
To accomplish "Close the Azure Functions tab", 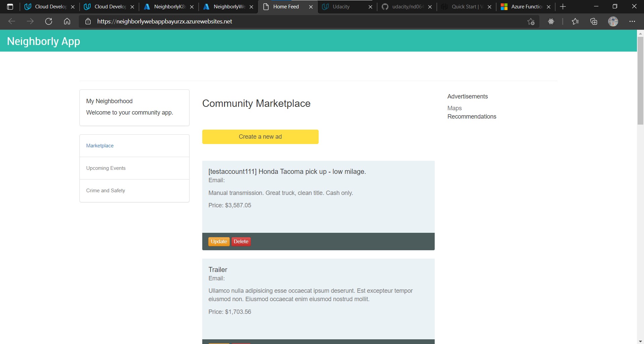I will coord(549,7).
